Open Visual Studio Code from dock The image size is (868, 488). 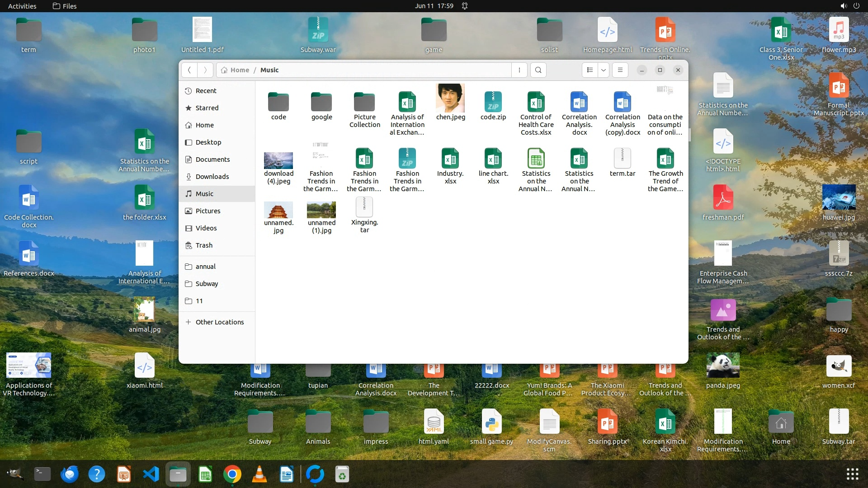(x=151, y=474)
